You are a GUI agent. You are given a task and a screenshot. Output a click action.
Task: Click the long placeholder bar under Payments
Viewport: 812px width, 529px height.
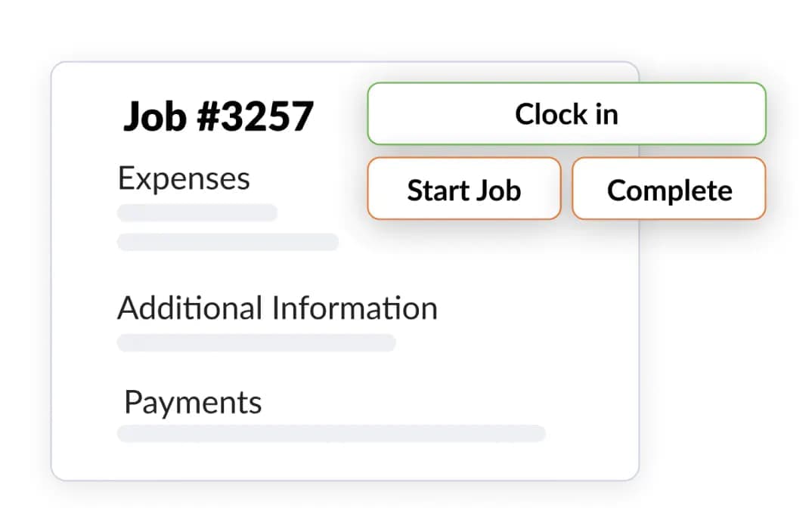(x=330, y=434)
